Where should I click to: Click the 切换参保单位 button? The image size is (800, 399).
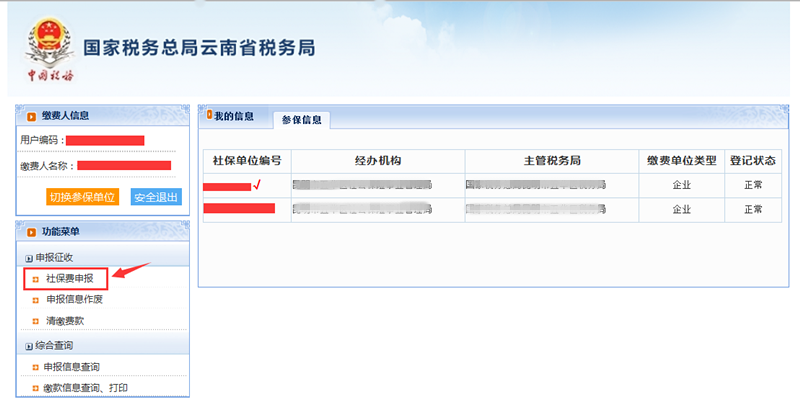(x=82, y=197)
